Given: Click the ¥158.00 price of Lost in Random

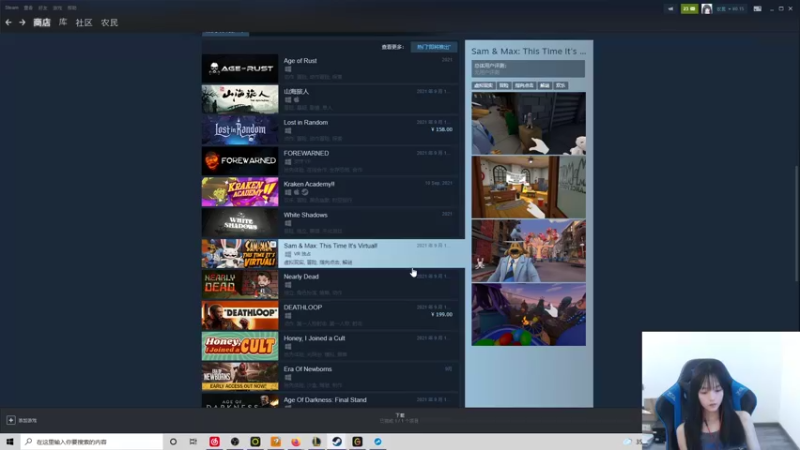Looking at the screenshot, I should 441,130.
